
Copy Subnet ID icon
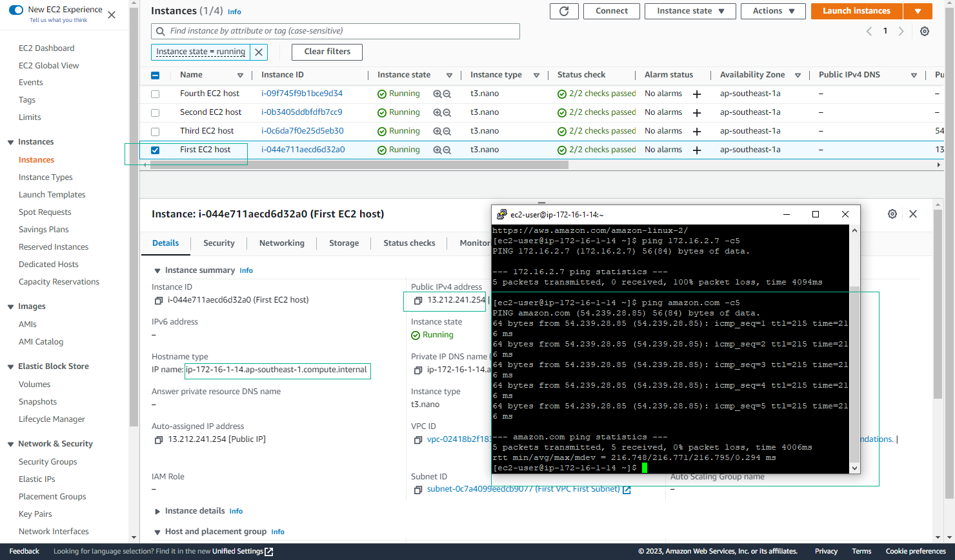tap(418, 490)
